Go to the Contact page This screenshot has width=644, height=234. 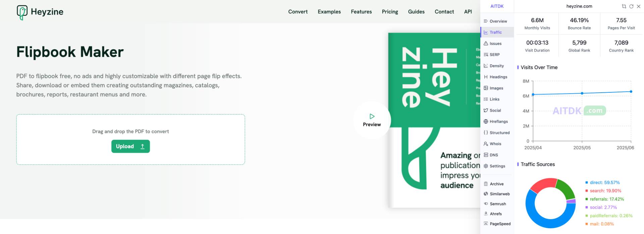tap(444, 11)
